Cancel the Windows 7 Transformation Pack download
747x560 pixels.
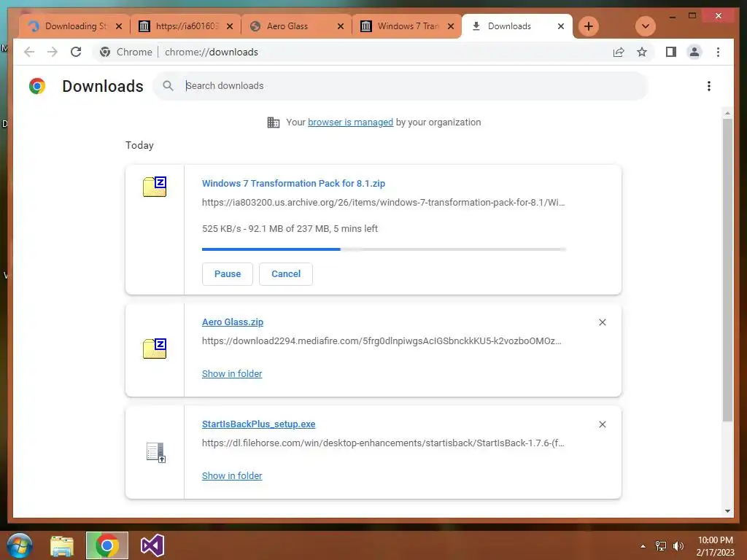[x=286, y=274]
